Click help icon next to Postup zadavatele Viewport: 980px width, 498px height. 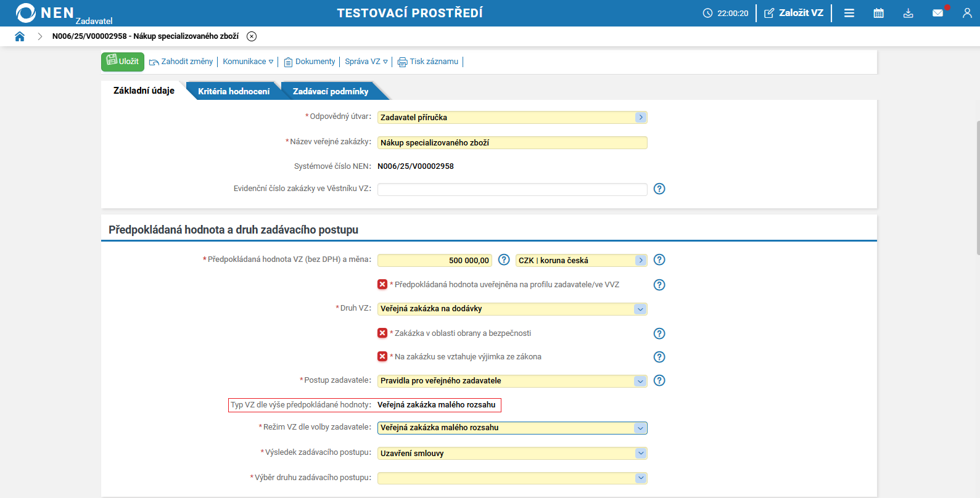[659, 380]
